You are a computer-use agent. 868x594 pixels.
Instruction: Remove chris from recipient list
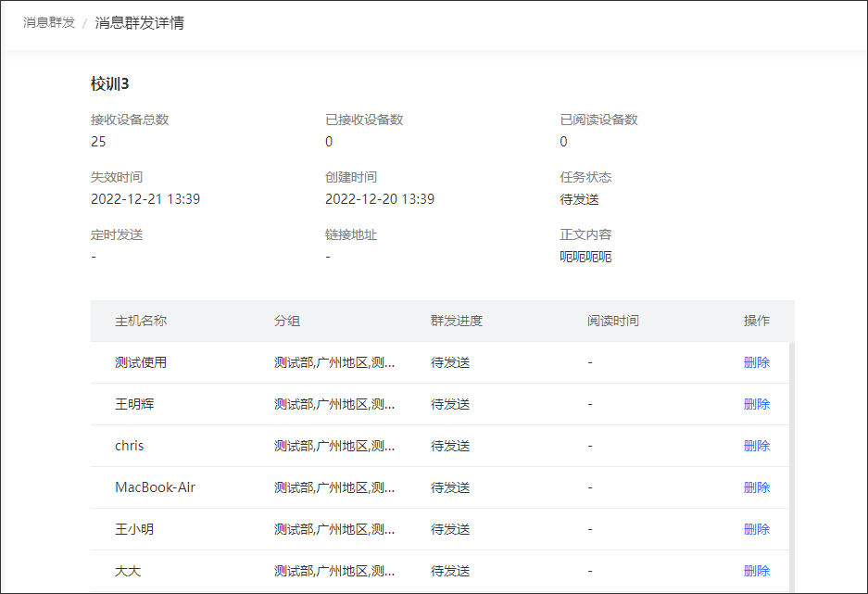pos(756,446)
